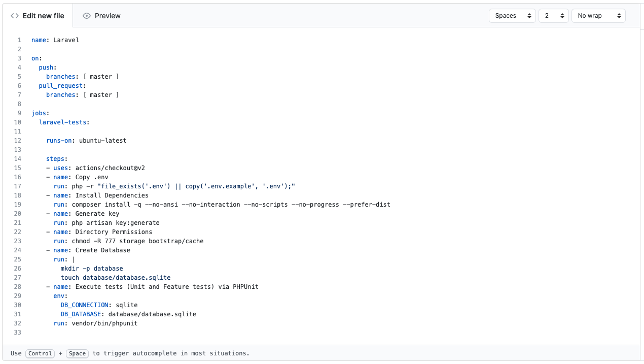The width and height of the screenshot is (644, 364).
Task: Click 'DB_DATABASE: database/database.sqlite' line
Action: tap(128, 314)
